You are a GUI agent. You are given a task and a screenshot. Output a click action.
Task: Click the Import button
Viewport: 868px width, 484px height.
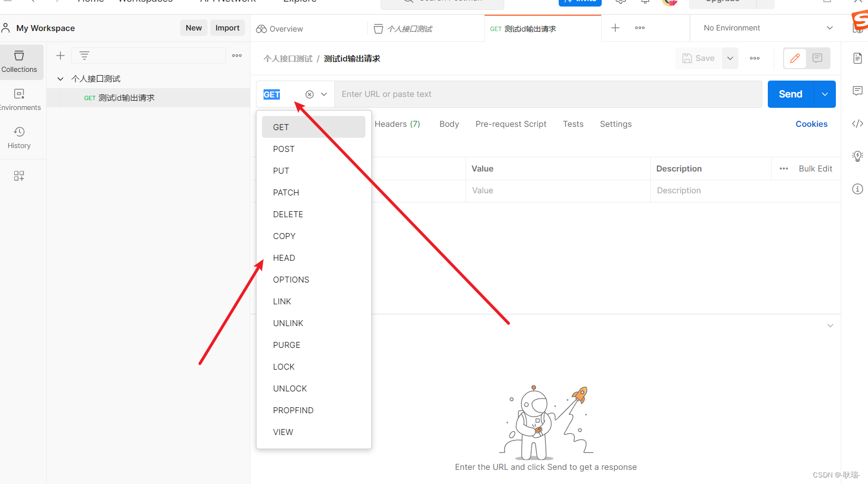pyautogui.click(x=228, y=28)
